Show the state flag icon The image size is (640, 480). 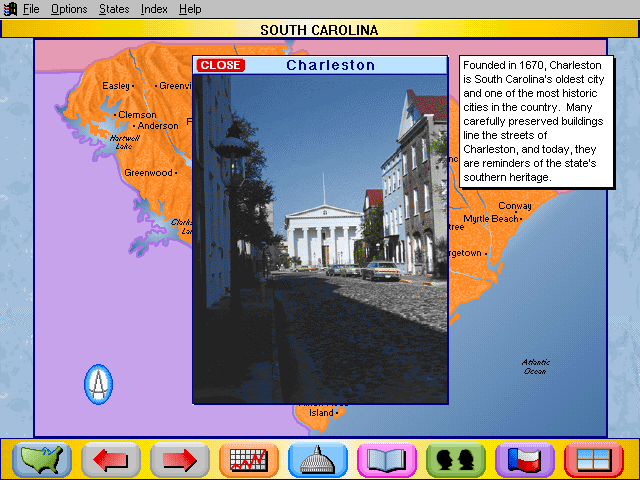pos(525,460)
